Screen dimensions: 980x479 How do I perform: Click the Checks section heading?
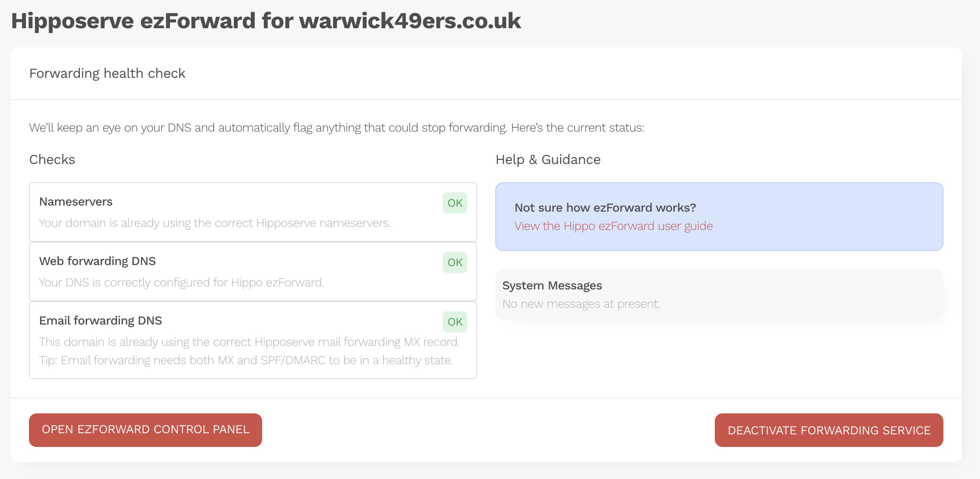(52, 159)
